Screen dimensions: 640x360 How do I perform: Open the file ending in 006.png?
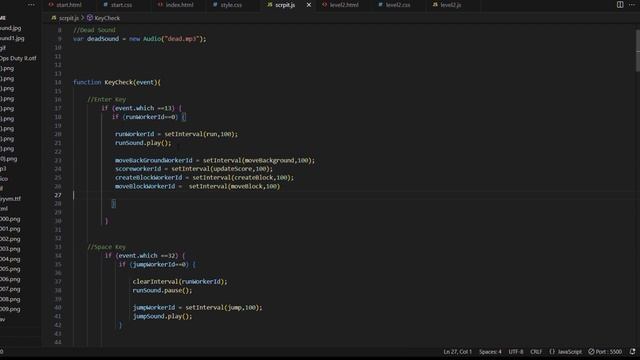click(x=10, y=279)
